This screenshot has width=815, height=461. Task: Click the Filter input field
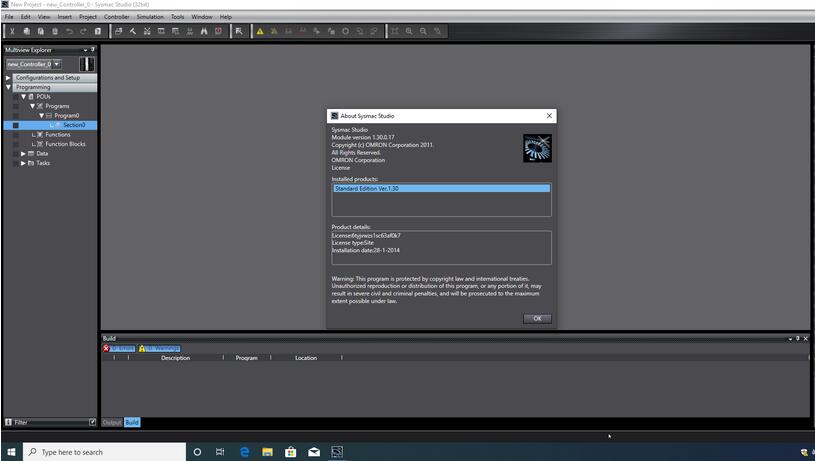pos(50,422)
